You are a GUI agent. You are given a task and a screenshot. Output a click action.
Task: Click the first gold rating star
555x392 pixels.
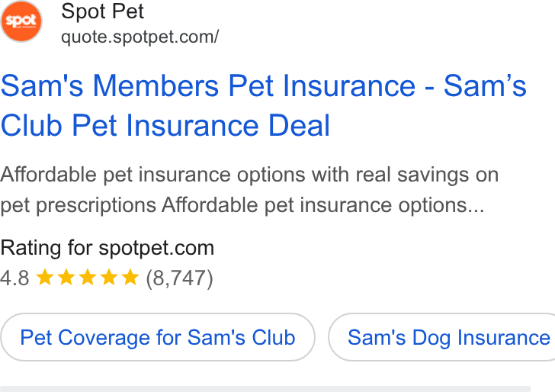pyautogui.click(x=45, y=277)
